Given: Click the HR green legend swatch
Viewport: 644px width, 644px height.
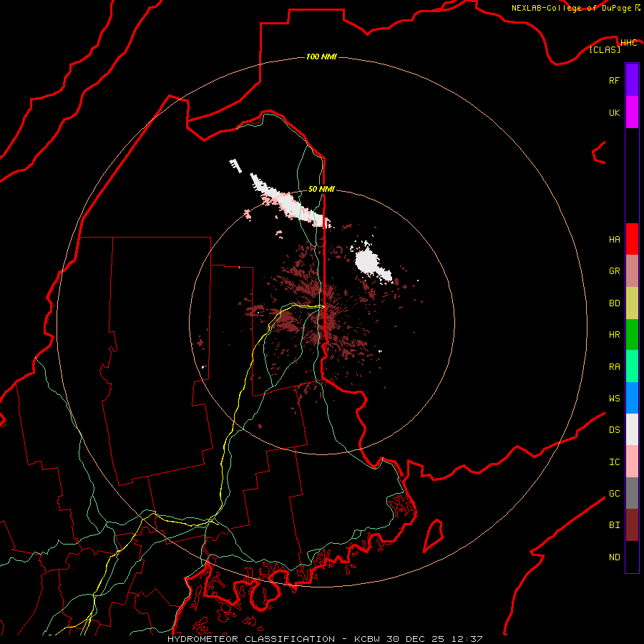Looking at the screenshot, I should (632, 334).
